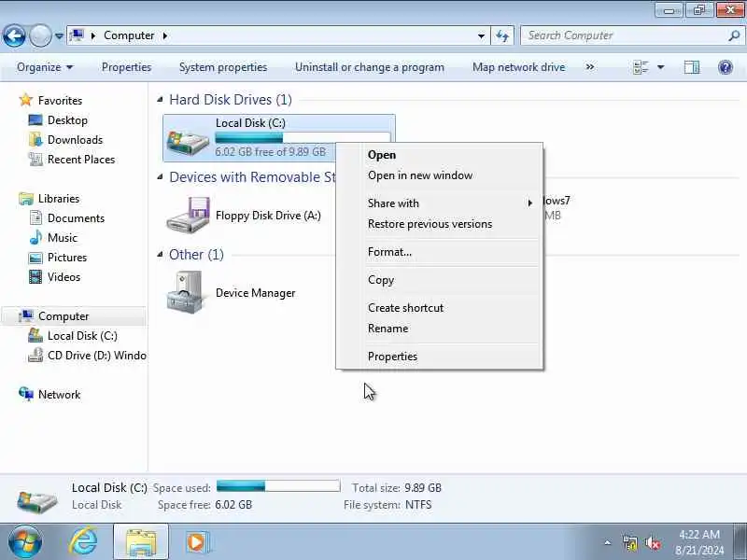747x560 pixels.
Task: Open Windows Help icon
Action: 726,67
